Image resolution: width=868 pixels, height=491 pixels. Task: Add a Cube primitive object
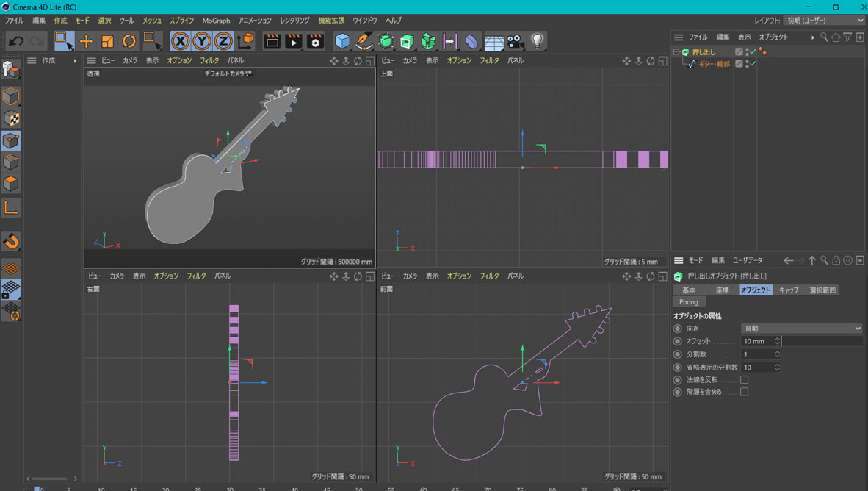(x=342, y=41)
